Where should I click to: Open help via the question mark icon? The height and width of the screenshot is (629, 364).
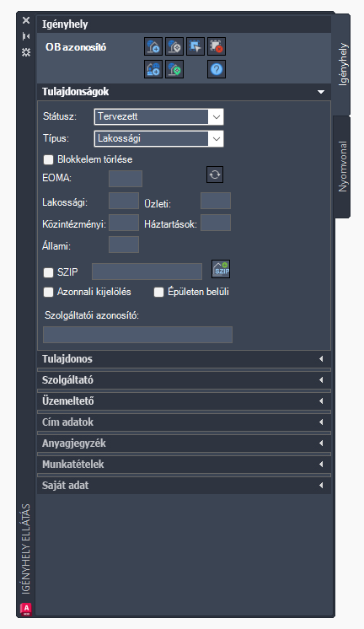pyautogui.click(x=217, y=69)
